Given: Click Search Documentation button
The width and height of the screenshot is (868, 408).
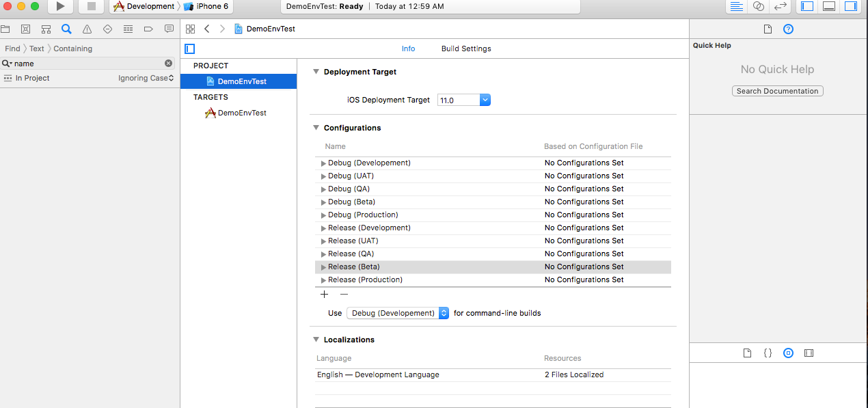Looking at the screenshot, I should click(777, 91).
